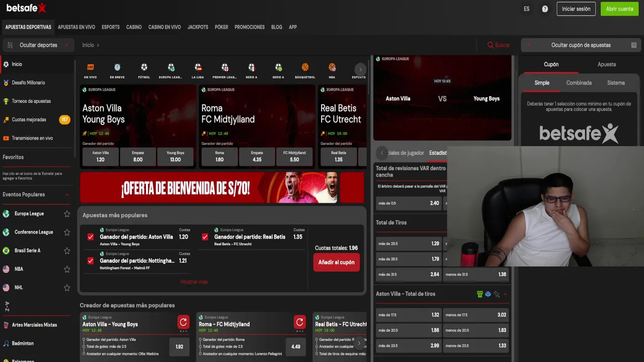
Task: Uncheck Ganador del partido: Nottingham Forest
Action: pyautogui.click(x=91, y=260)
